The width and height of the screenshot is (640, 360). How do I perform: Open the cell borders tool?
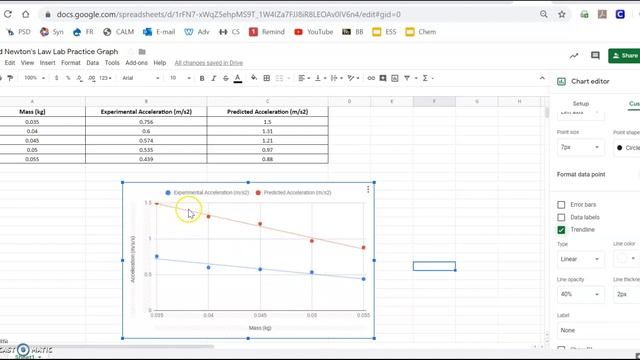point(267,78)
